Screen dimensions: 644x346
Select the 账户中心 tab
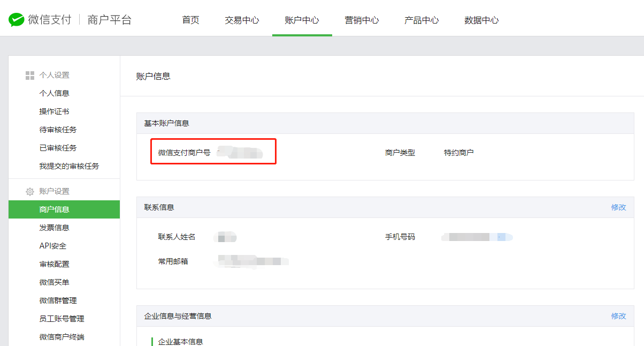[302, 20]
